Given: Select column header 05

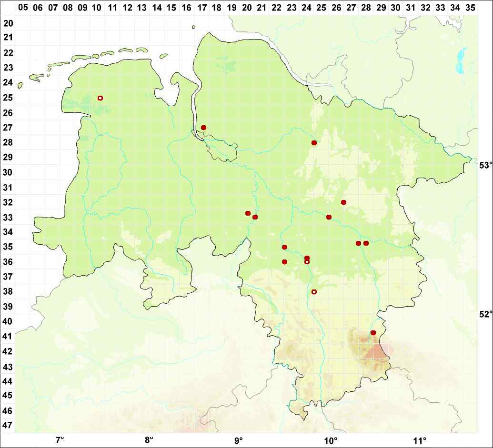Looking at the screenshot, I should (23, 8).
